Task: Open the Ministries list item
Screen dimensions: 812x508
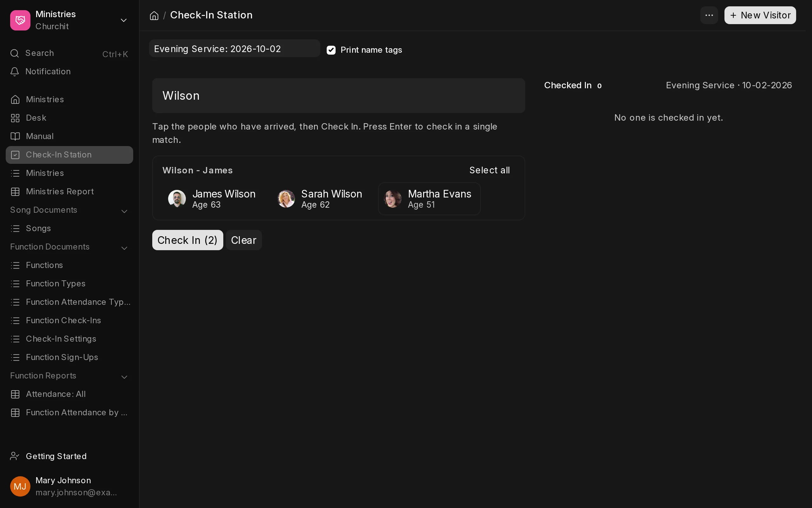Action: [x=69, y=173]
